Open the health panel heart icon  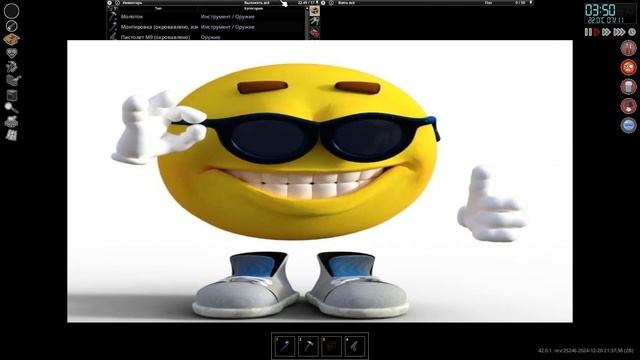click(12, 53)
